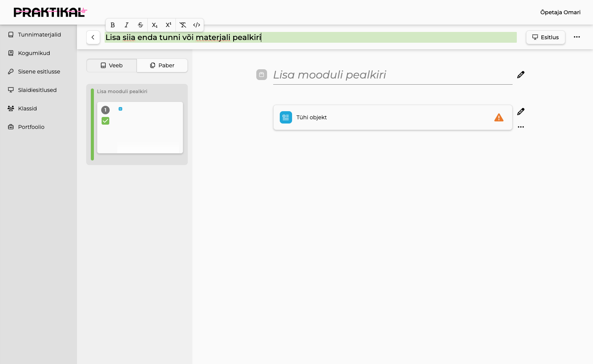Clear text formatting
The height and width of the screenshot is (364, 593).
(183, 25)
